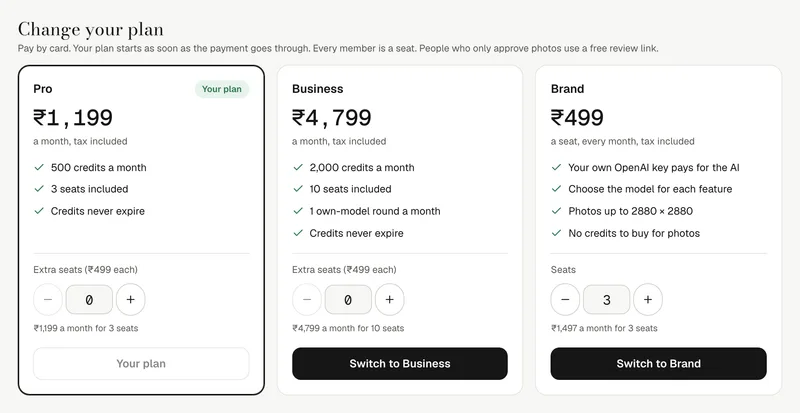Click checkmark by Choose the model feature
This screenshot has height=413, width=800.
[x=557, y=189]
